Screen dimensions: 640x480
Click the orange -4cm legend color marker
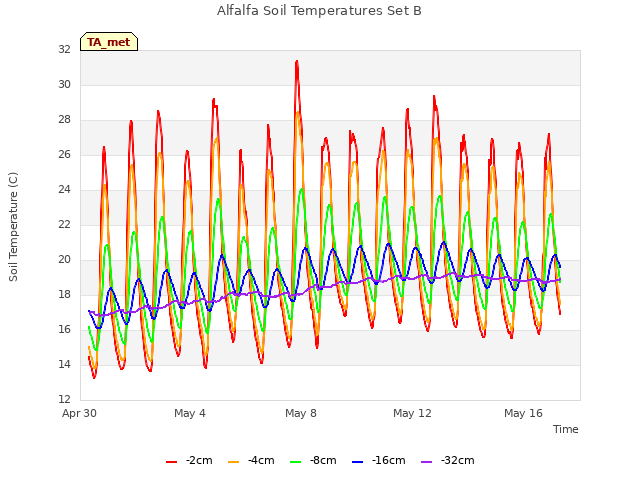(x=233, y=462)
